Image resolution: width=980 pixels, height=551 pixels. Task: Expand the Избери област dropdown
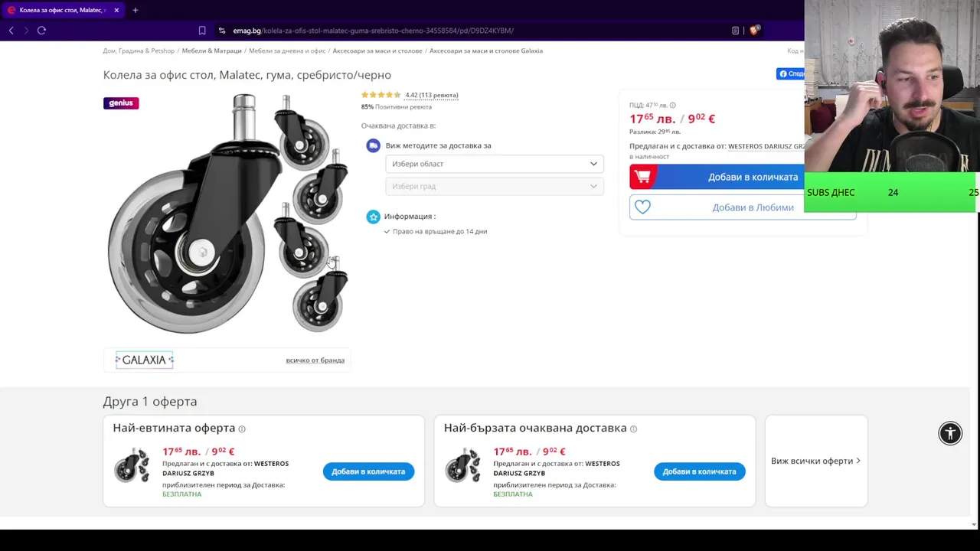(495, 164)
